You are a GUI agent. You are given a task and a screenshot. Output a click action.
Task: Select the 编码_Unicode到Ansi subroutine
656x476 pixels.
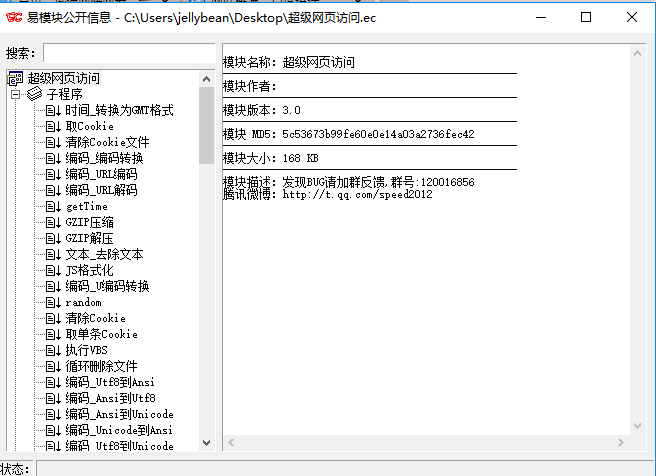pyautogui.click(x=119, y=430)
